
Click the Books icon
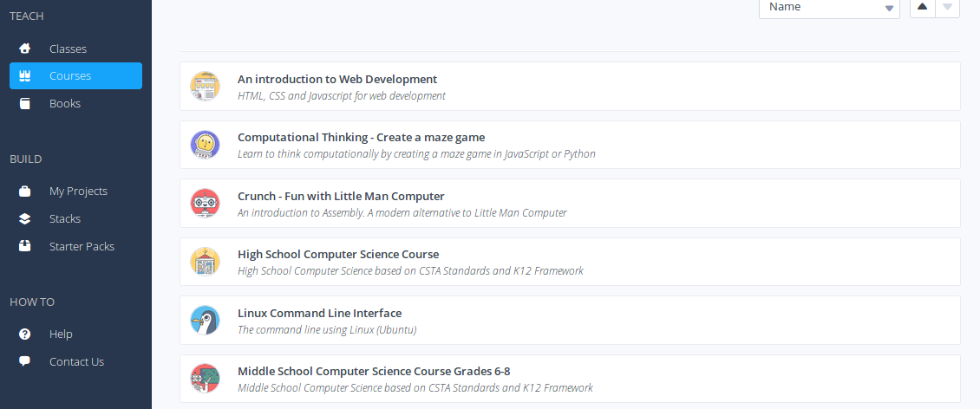coord(25,104)
